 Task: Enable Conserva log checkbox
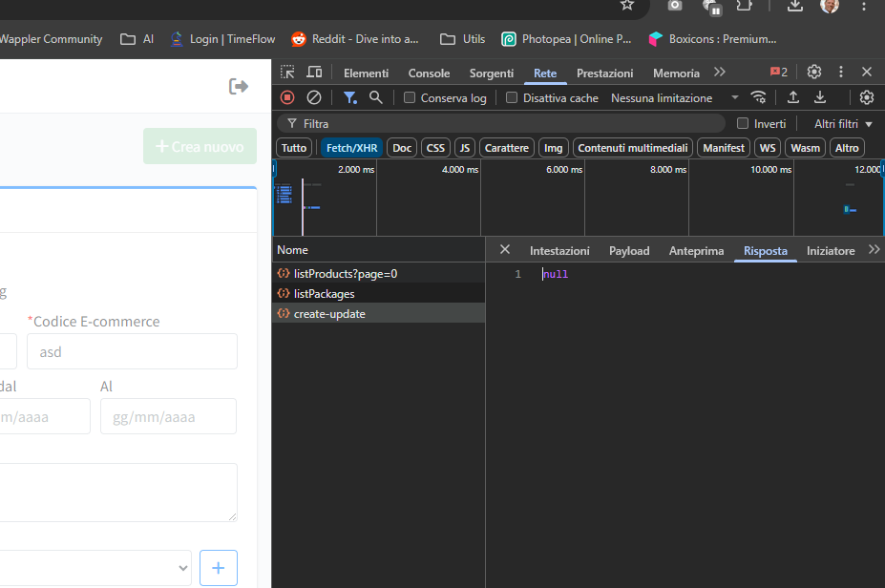pos(410,97)
